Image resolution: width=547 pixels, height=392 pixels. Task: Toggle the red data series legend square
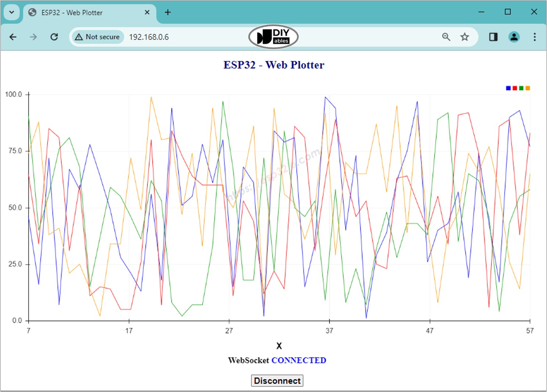(x=514, y=88)
